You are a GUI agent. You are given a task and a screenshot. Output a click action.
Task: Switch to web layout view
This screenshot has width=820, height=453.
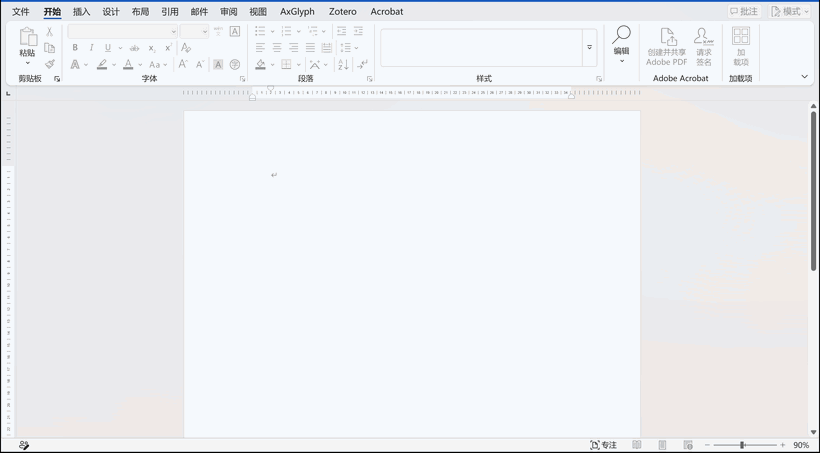point(688,445)
